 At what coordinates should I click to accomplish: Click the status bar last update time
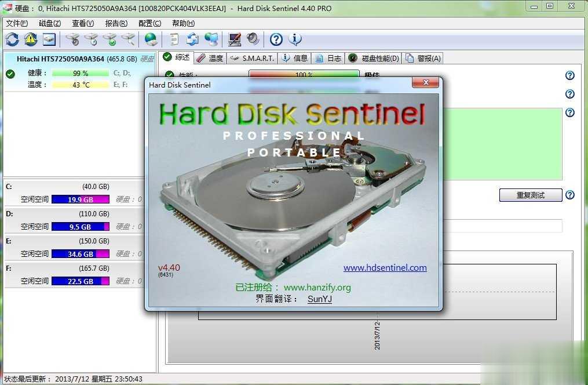click(73, 379)
